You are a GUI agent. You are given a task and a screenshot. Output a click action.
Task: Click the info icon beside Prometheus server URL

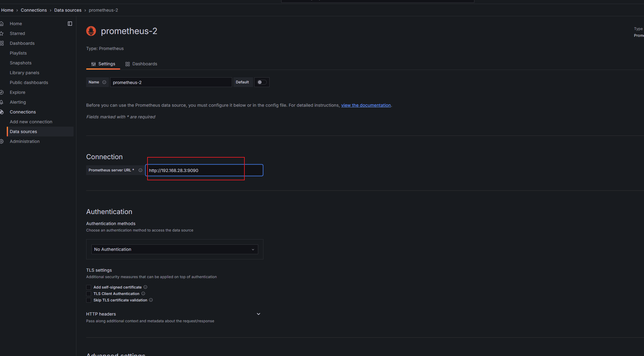click(140, 170)
